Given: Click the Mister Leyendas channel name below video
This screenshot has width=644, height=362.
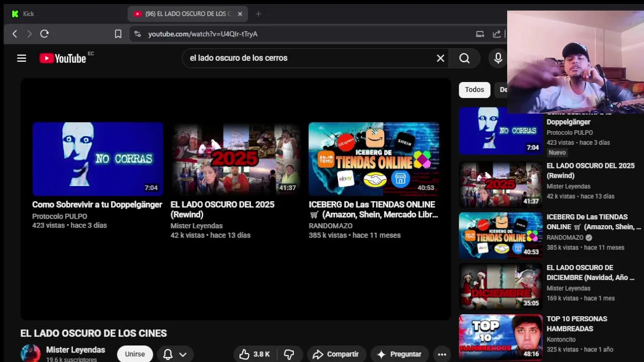Looking at the screenshot, I should pyautogui.click(x=75, y=350).
